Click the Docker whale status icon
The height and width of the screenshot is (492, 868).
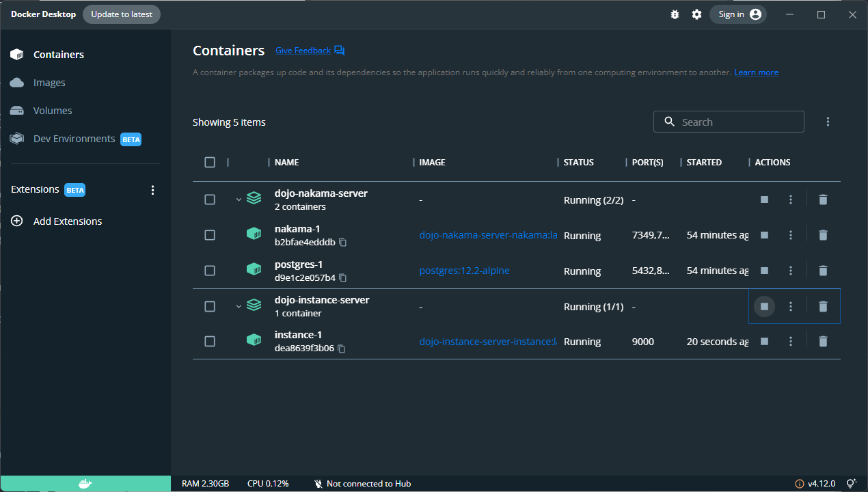[85, 484]
